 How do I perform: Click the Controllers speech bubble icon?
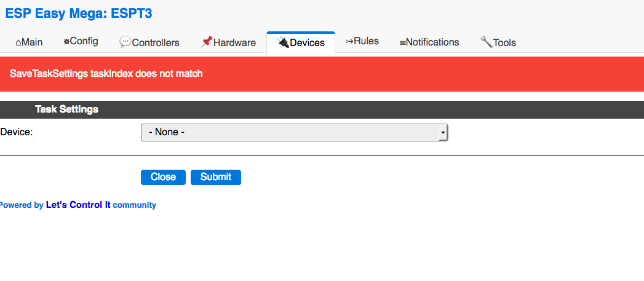click(x=125, y=42)
